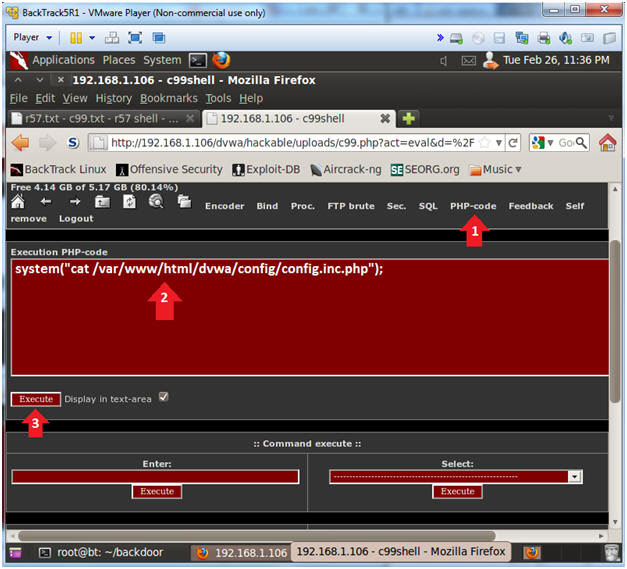The height and width of the screenshot is (569, 627).
Task: Launch terminal from the GNOME panel
Action: (198, 60)
